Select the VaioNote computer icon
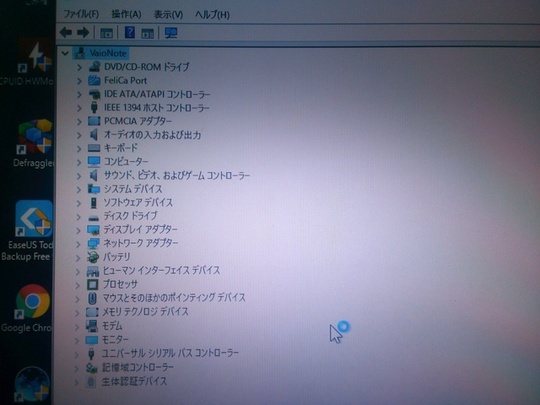 80,53
